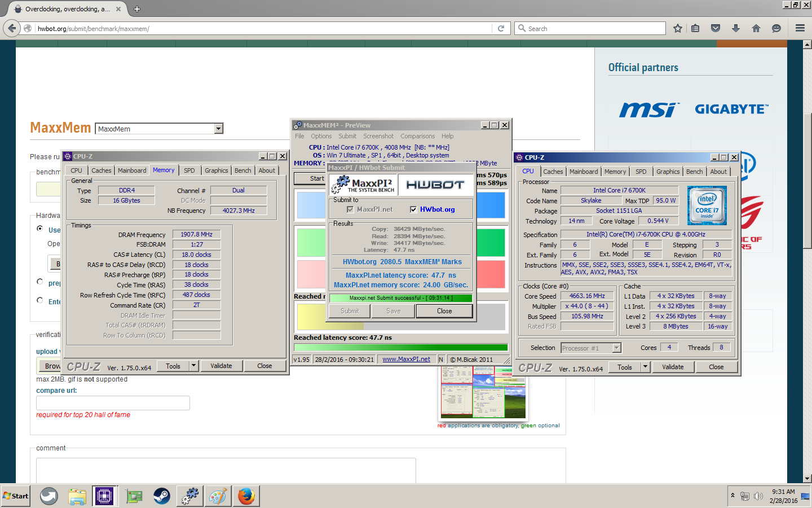The image size is (812, 508).
Task: Open a new browser tab with plus
Action: 137,9
